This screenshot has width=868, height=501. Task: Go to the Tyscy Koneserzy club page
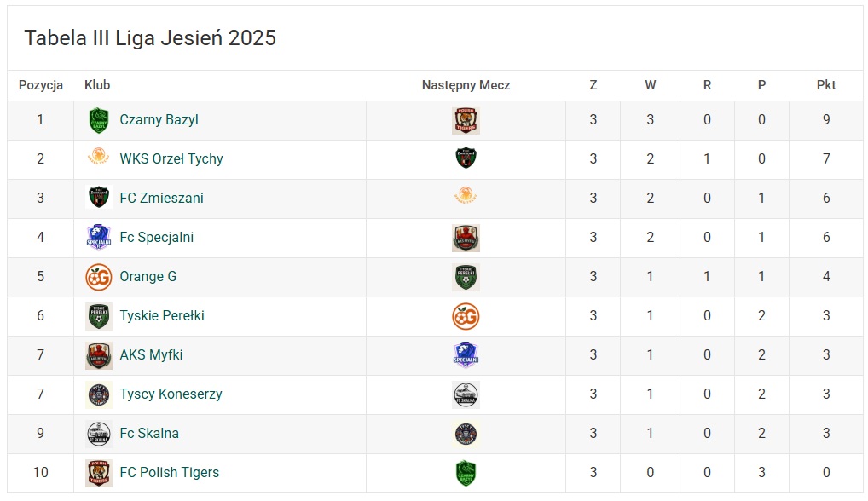[x=171, y=394]
